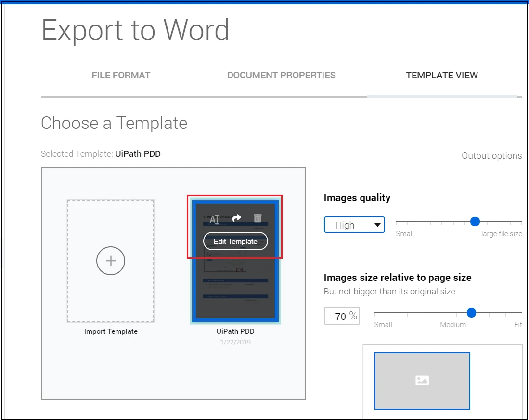Click the picture placeholder icon in preview

click(x=422, y=381)
